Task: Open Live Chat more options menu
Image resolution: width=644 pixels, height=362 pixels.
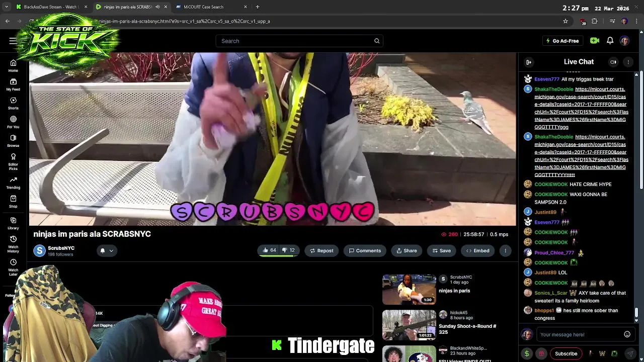Action: tap(628, 62)
